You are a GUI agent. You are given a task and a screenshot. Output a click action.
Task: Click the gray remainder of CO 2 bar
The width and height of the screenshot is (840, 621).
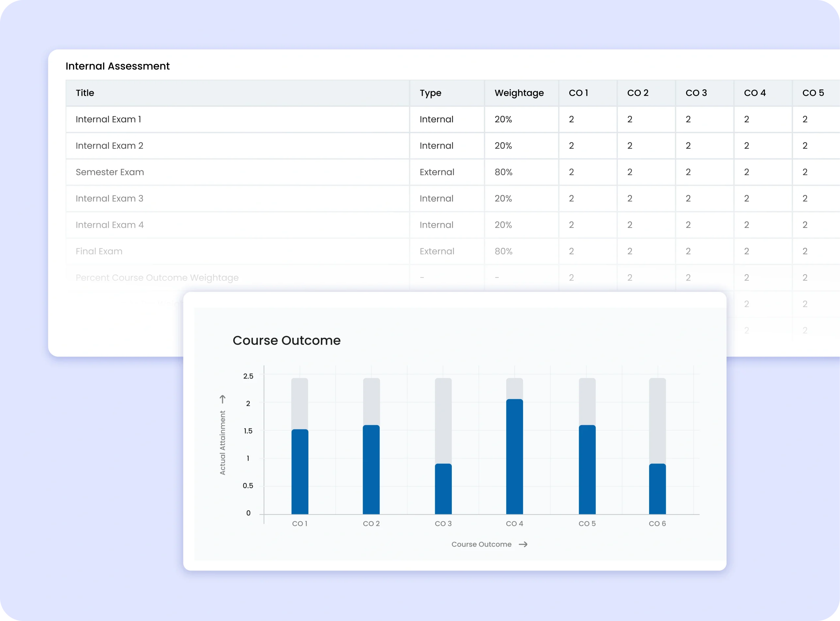tap(371, 402)
